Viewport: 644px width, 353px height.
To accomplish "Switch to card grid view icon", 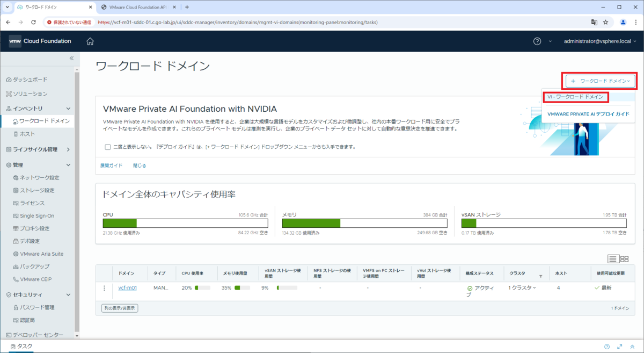I will pyautogui.click(x=624, y=259).
